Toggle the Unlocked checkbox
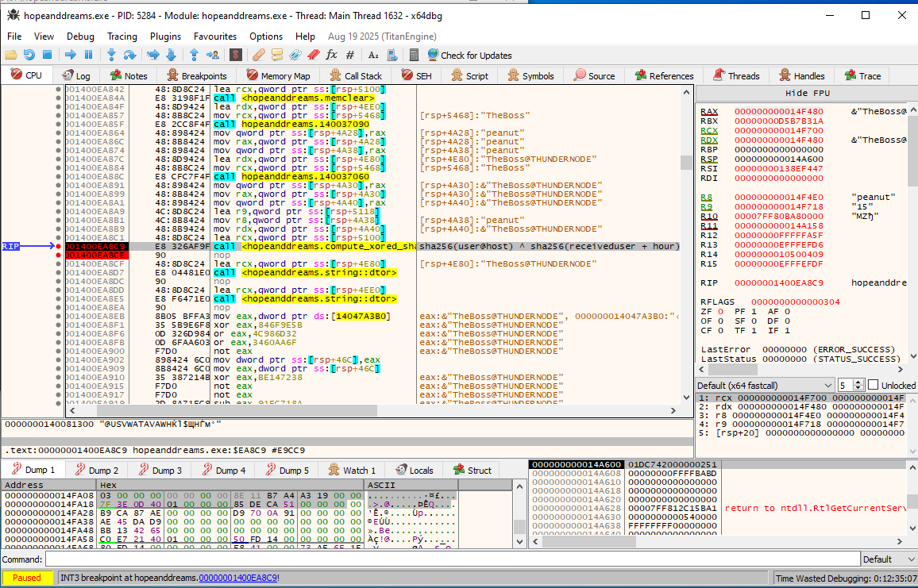Image resolution: width=918 pixels, height=588 pixels. [x=873, y=385]
